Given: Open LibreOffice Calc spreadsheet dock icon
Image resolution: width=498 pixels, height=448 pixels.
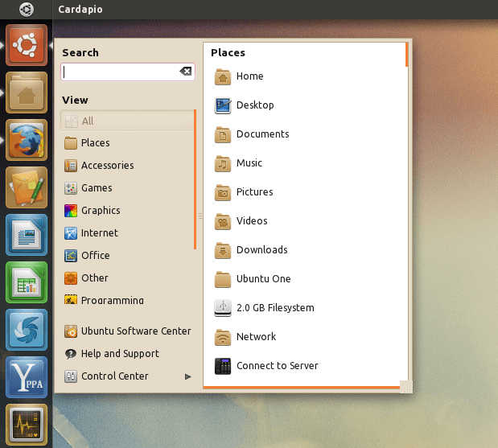Looking at the screenshot, I should (27, 282).
